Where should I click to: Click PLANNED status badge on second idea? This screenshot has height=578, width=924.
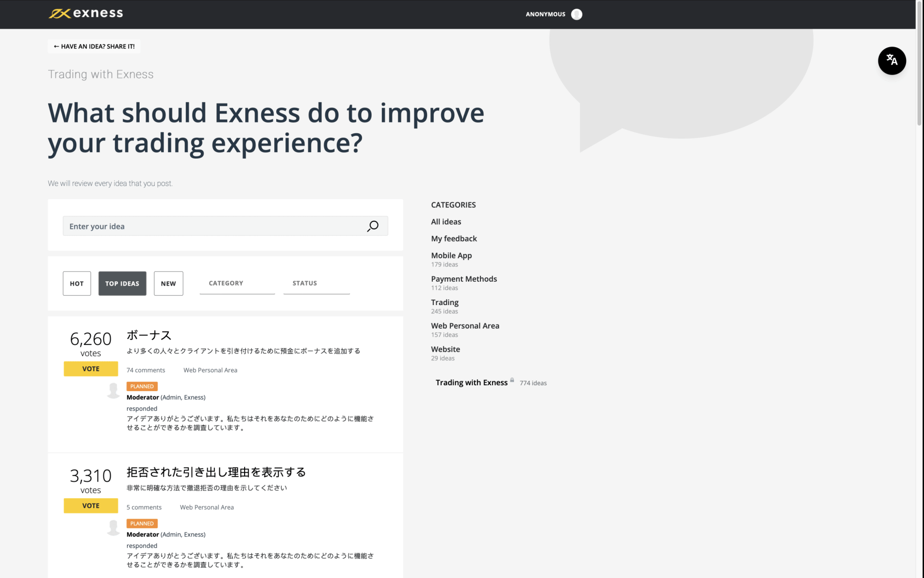(x=142, y=524)
